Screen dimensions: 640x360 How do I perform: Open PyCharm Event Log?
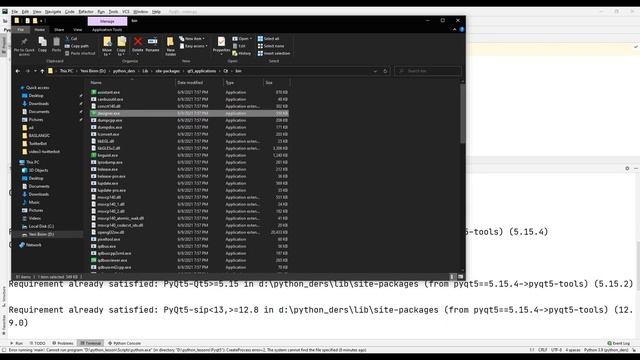tap(619, 343)
